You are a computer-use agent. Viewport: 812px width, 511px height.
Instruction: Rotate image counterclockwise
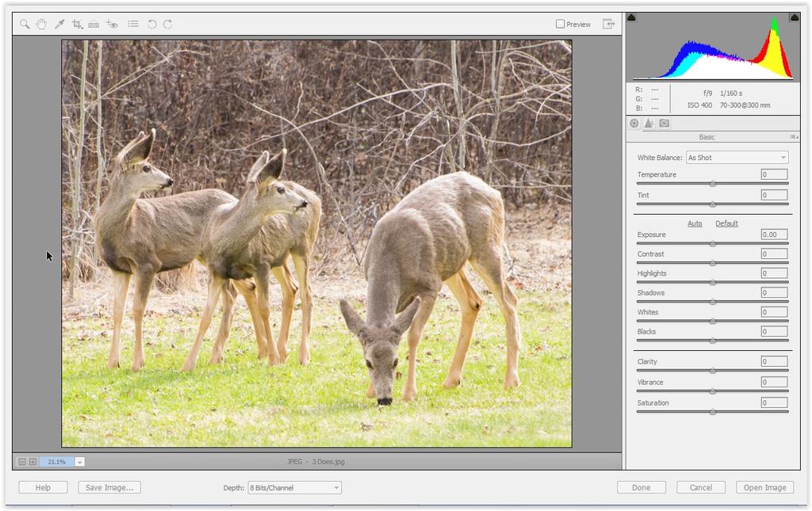coord(151,25)
